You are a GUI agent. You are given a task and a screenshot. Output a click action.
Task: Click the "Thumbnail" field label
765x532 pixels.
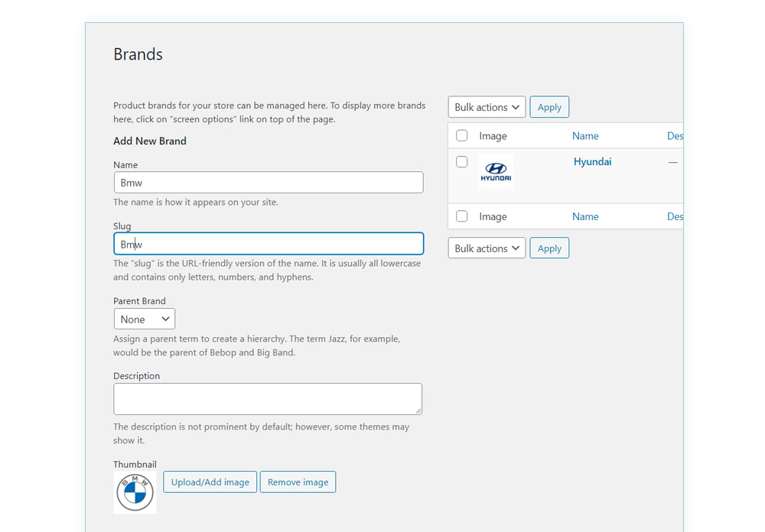pyautogui.click(x=135, y=464)
